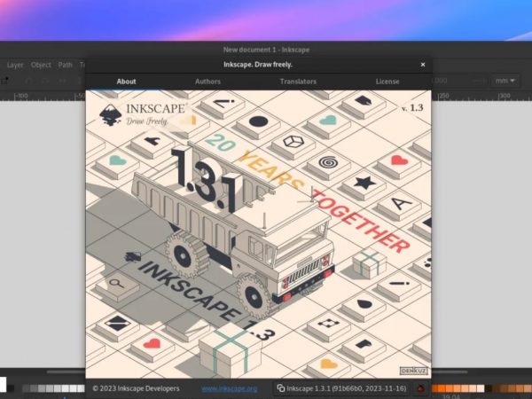Open the Path menu in Inkscape window
532x399 pixels.
point(65,65)
